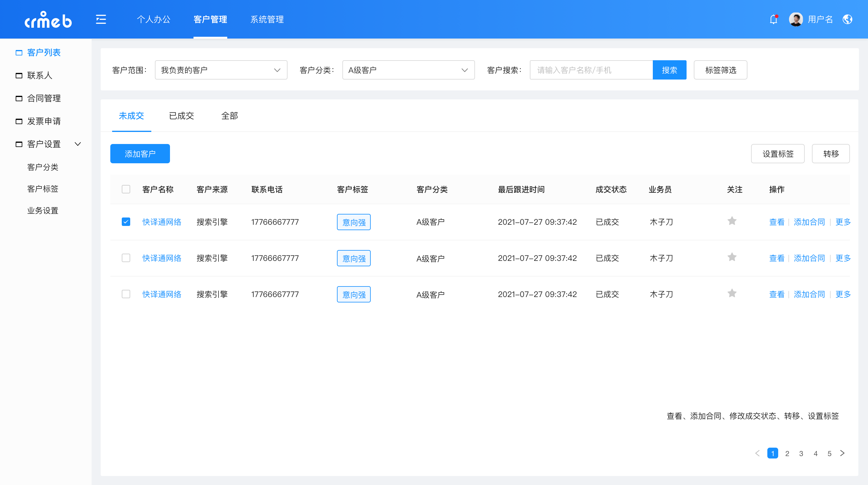The image size is (868, 485).
Task: Open 客户分类 submenu item
Action: [x=43, y=167]
